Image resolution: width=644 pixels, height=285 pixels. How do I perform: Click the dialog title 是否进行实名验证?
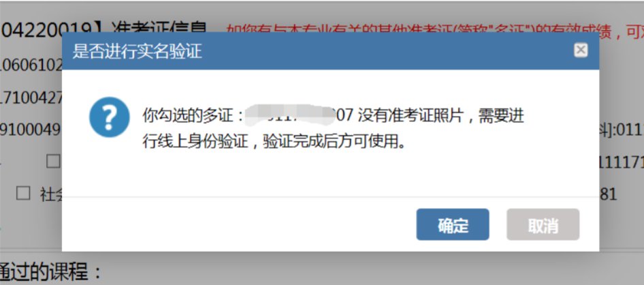pos(138,52)
